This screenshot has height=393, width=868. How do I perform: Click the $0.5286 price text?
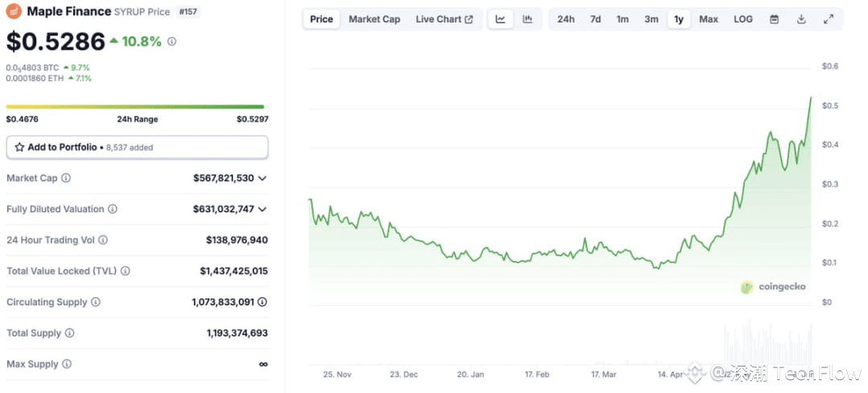pyautogui.click(x=56, y=42)
